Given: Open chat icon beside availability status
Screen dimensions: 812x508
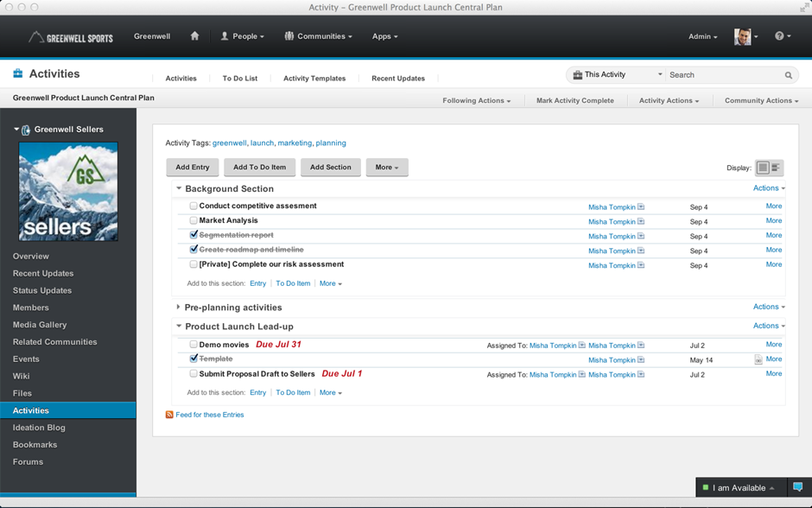Looking at the screenshot, I should [797, 487].
